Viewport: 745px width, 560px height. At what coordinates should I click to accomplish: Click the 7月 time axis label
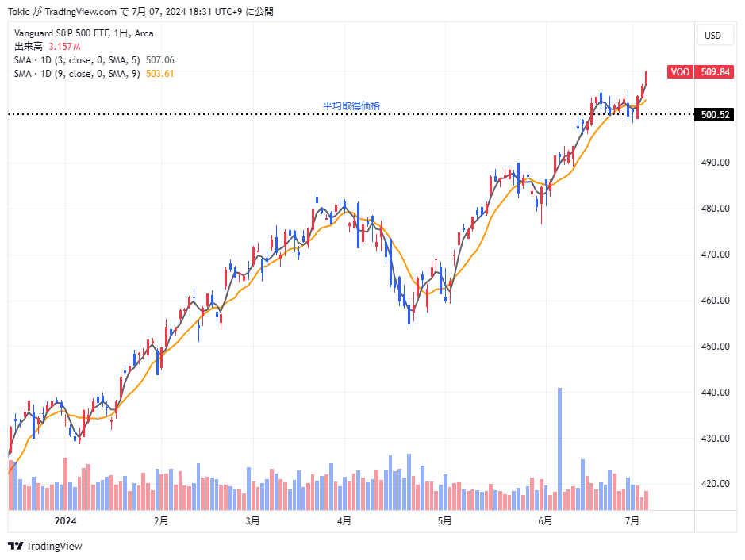pos(632,521)
